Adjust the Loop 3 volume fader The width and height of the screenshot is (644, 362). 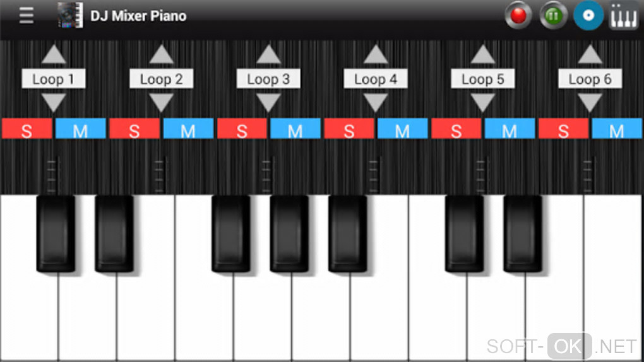click(266, 176)
